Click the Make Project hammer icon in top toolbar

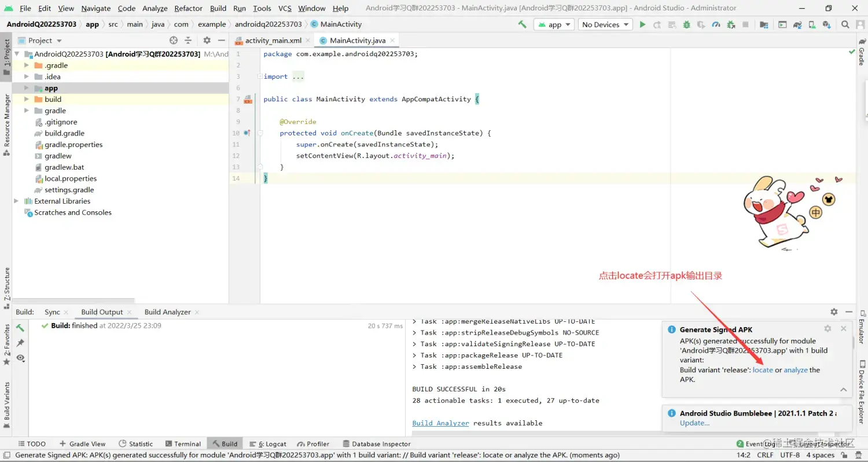click(x=523, y=24)
